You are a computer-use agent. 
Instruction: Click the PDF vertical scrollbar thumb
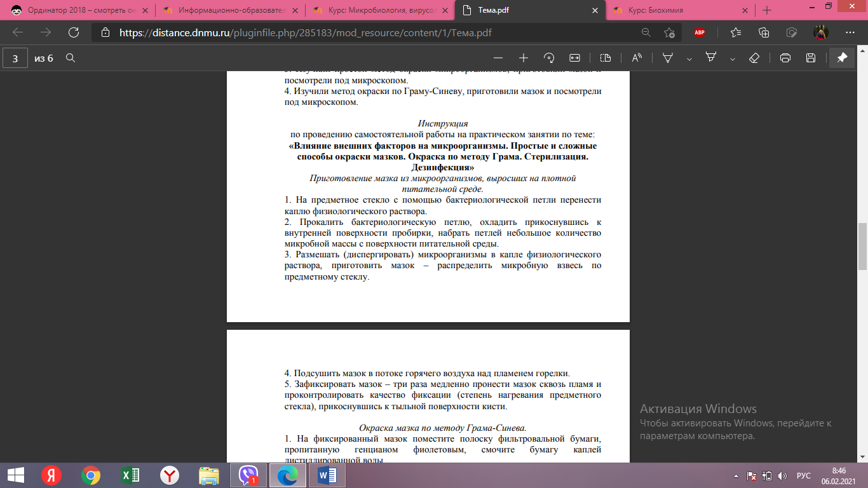pyautogui.click(x=862, y=247)
